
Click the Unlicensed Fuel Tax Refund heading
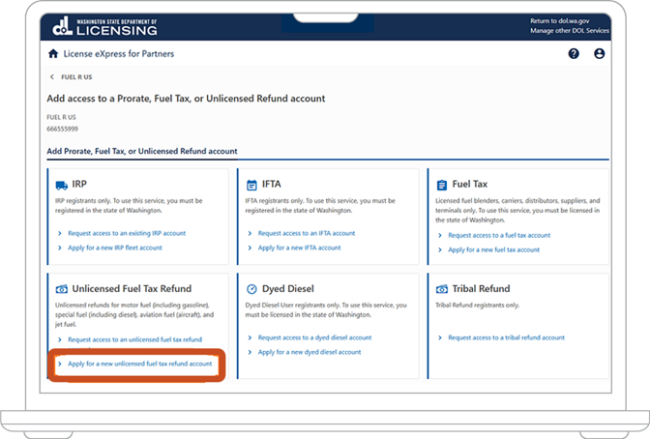132,289
